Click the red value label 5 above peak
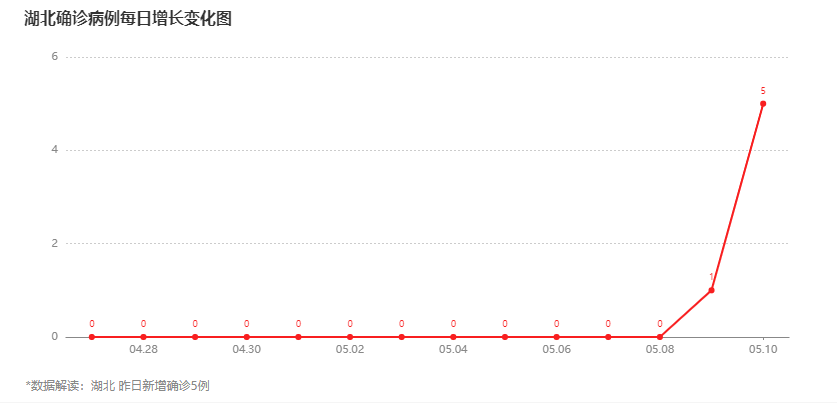This screenshot has height=403, width=837. [x=763, y=91]
